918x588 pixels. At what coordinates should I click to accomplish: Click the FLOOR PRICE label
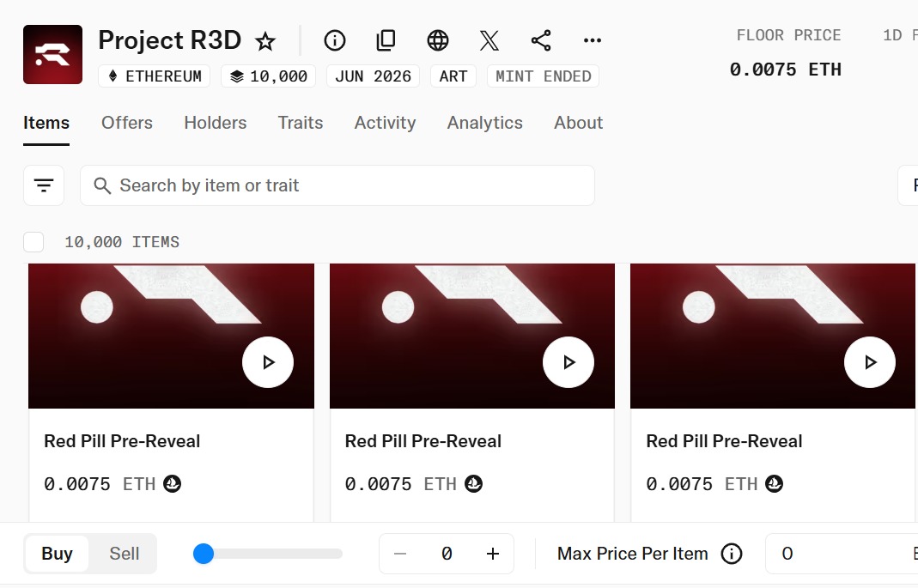pyautogui.click(x=788, y=36)
